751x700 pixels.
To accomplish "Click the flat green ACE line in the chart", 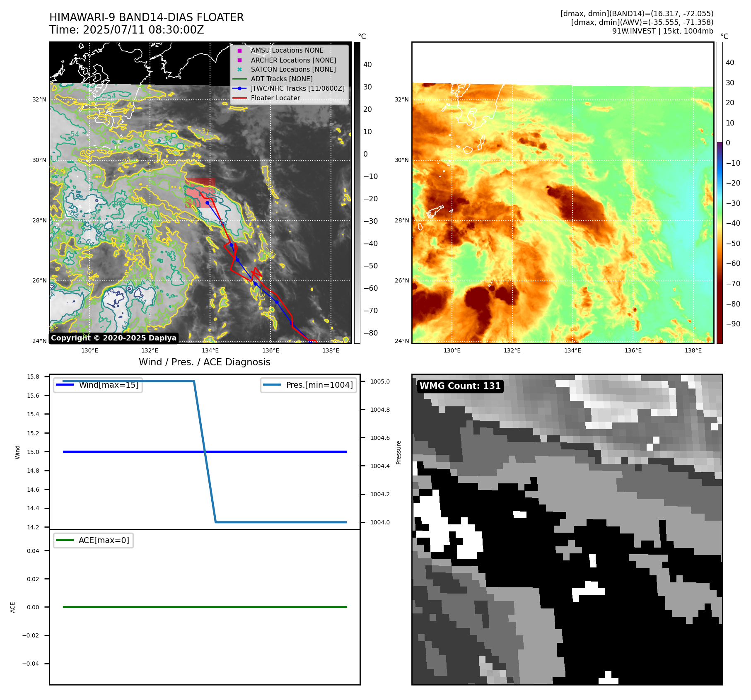I will (205, 607).
